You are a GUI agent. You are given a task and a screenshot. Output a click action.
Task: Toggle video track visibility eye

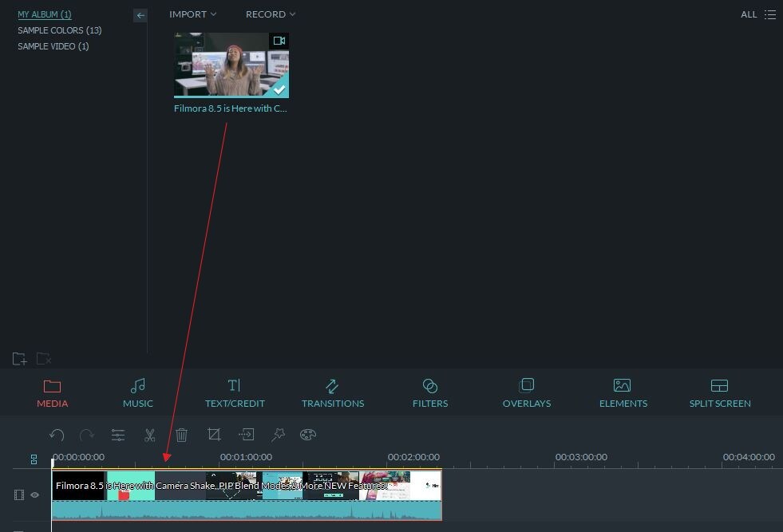[x=35, y=495]
